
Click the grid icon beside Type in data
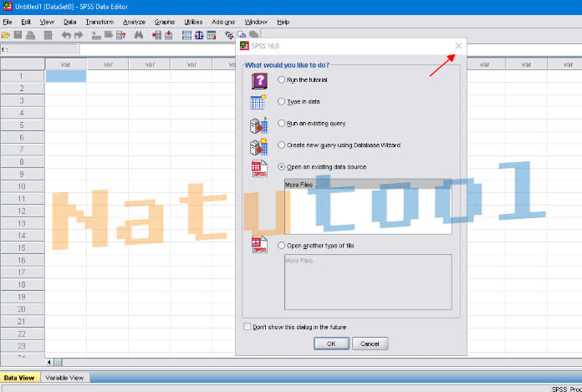coord(258,102)
